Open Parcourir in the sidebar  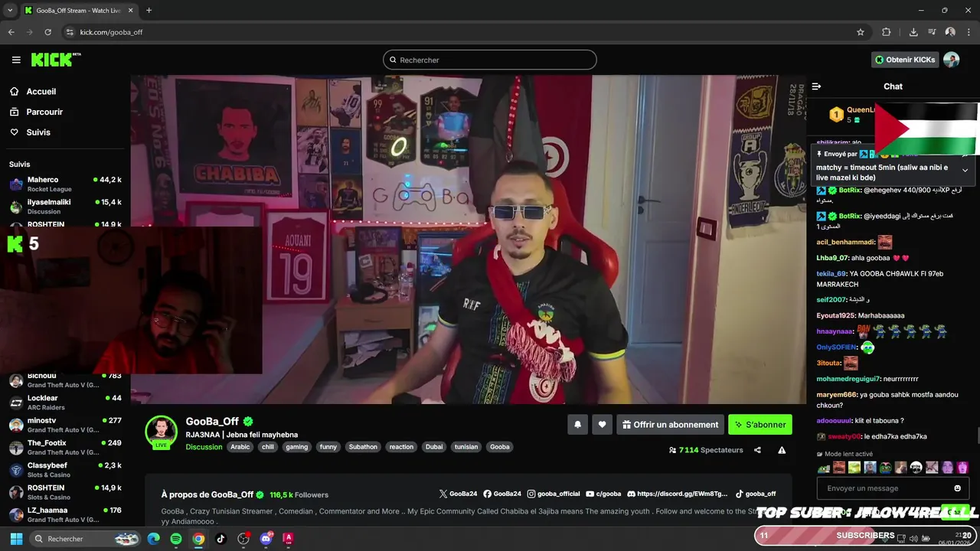pos(44,112)
